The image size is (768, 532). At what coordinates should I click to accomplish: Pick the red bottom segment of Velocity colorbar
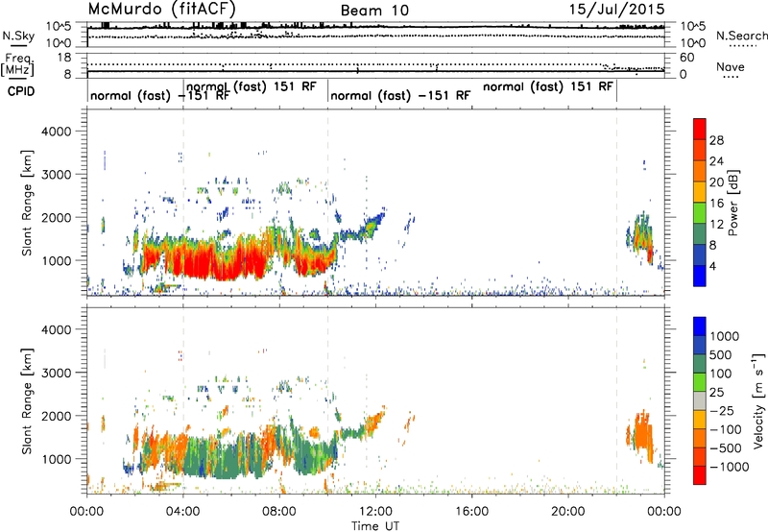pos(700,475)
